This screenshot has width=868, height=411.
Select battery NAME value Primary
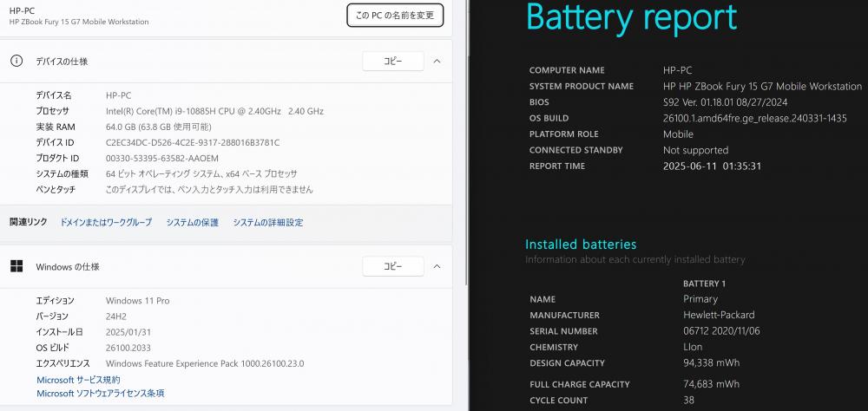pos(700,298)
